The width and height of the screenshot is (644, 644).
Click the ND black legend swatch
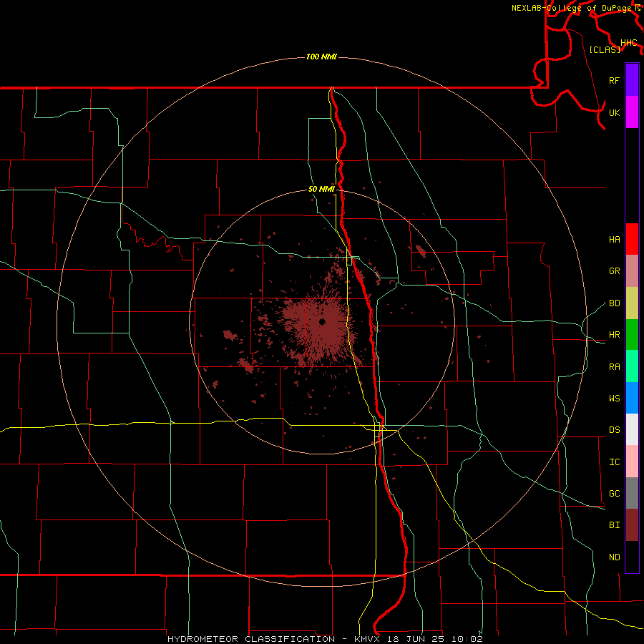pos(632,557)
